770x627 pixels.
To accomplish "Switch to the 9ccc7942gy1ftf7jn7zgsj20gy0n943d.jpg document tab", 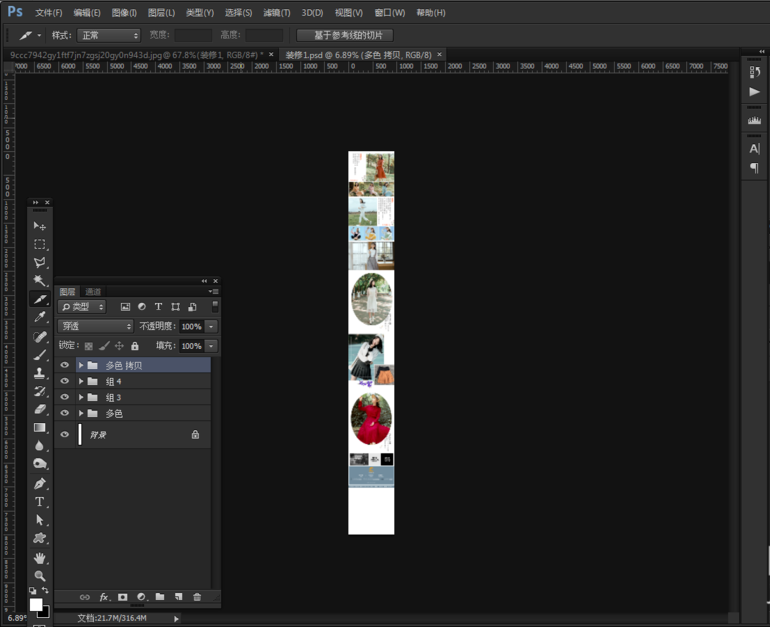I will (135, 55).
